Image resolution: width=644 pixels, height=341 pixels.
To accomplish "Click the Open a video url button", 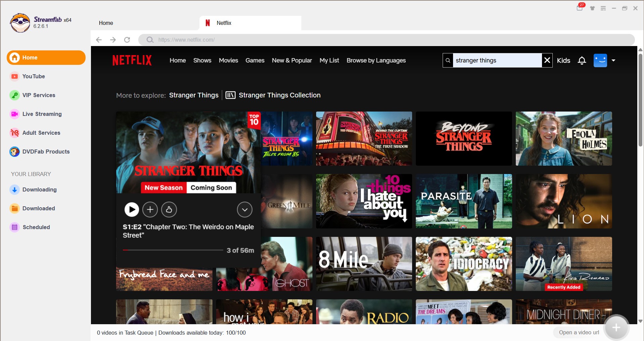I will point(579,332).
